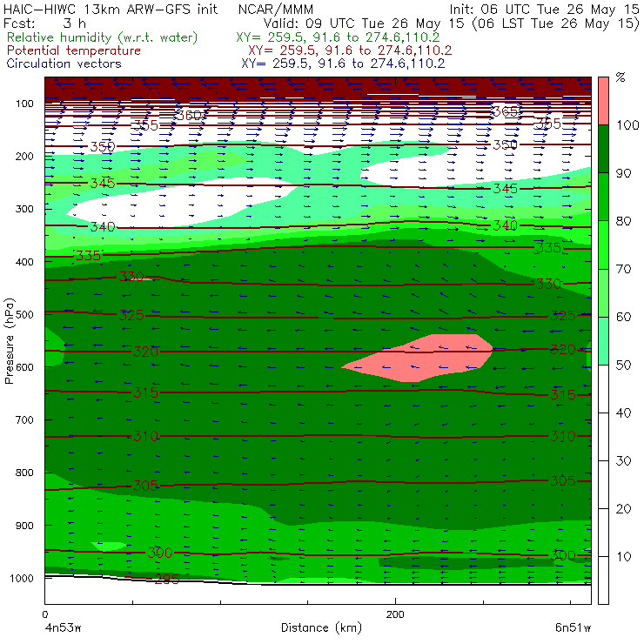Click the "800" pressure axis tick label

click(x=24, y=473)
